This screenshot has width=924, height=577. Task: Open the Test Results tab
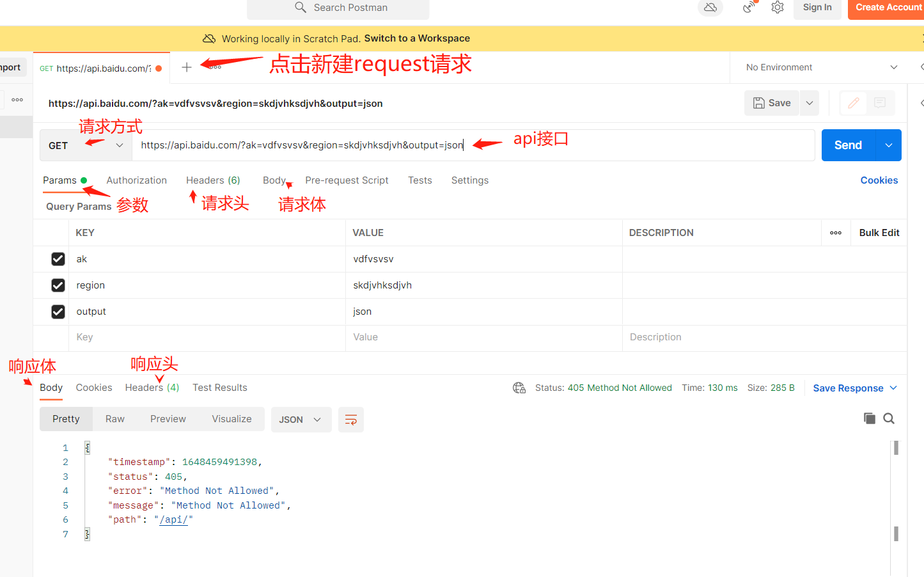220,388
